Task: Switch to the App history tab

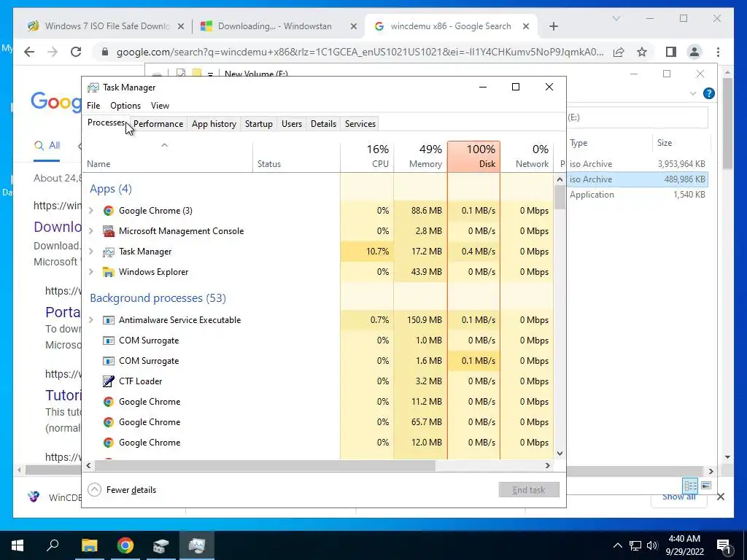Action: (x=214, y=124)
